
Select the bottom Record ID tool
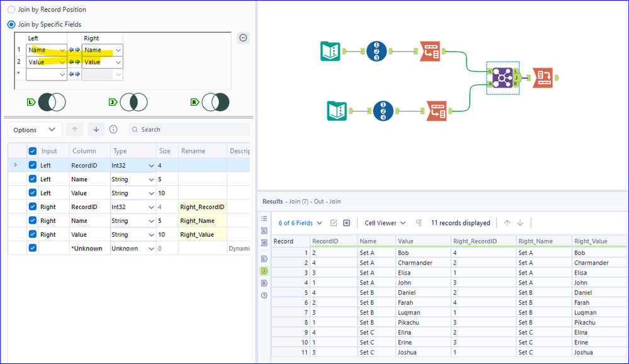click(383, 111)
